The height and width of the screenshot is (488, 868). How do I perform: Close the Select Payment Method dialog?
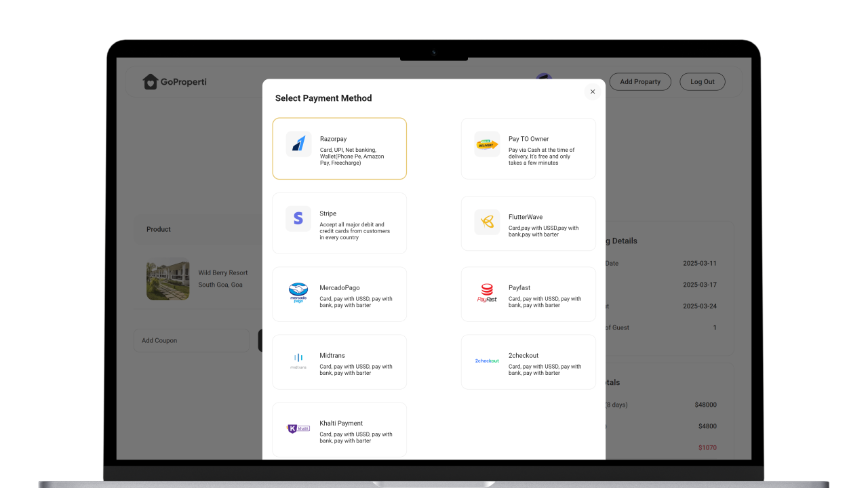click(593, 91)
